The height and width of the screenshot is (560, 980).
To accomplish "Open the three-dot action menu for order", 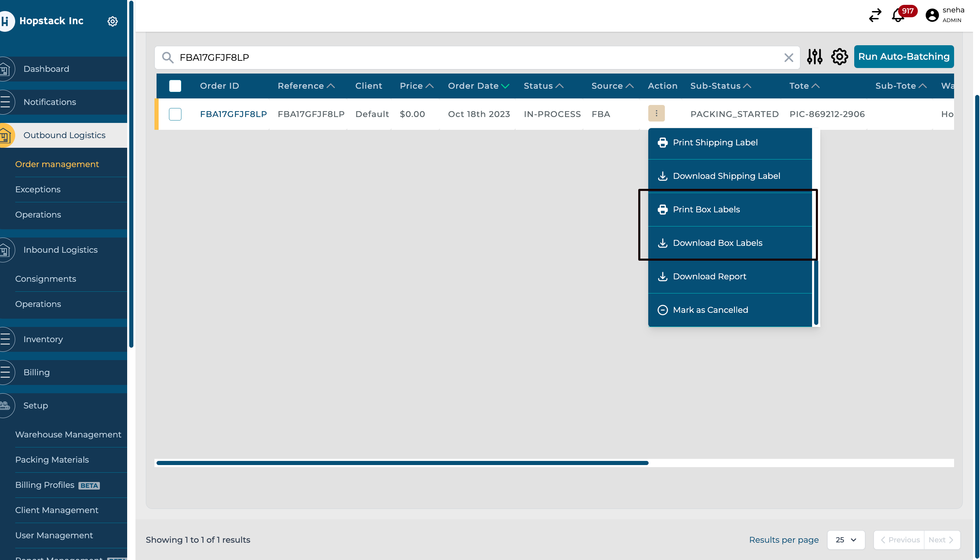I will coord(656,114).
